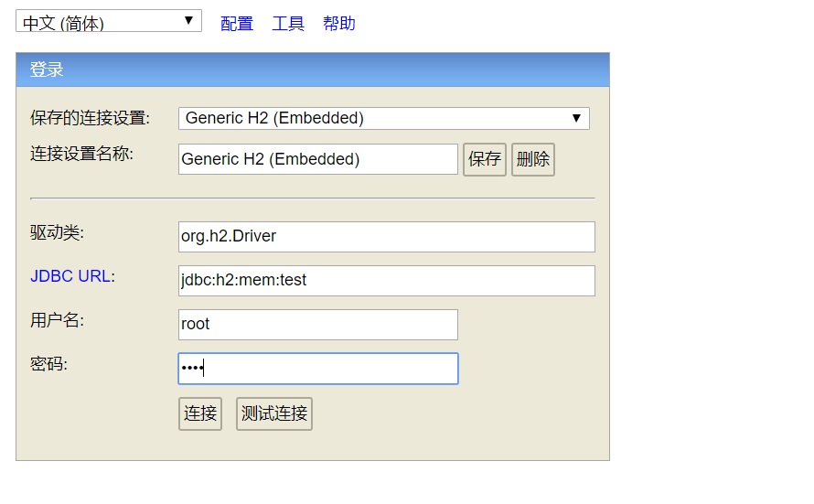
Task: Click the 密码 label
Action: pos(48,364)
